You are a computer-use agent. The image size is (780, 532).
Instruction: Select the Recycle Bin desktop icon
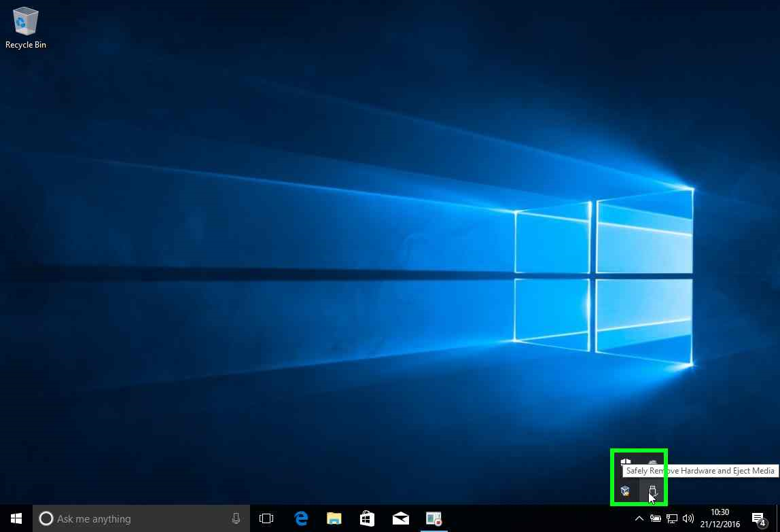point(25,28)
